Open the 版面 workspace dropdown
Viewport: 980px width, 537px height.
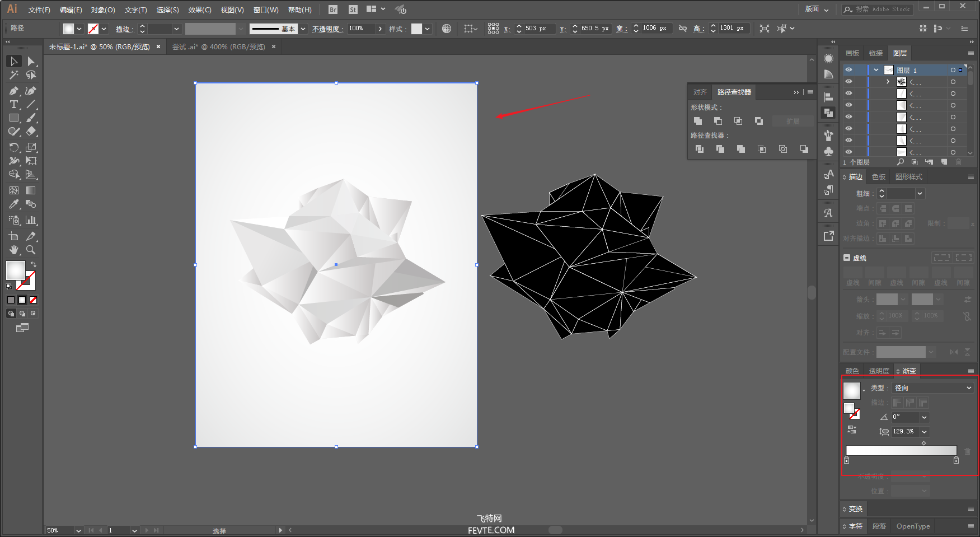pyautogui.click(x=817, y=10)
